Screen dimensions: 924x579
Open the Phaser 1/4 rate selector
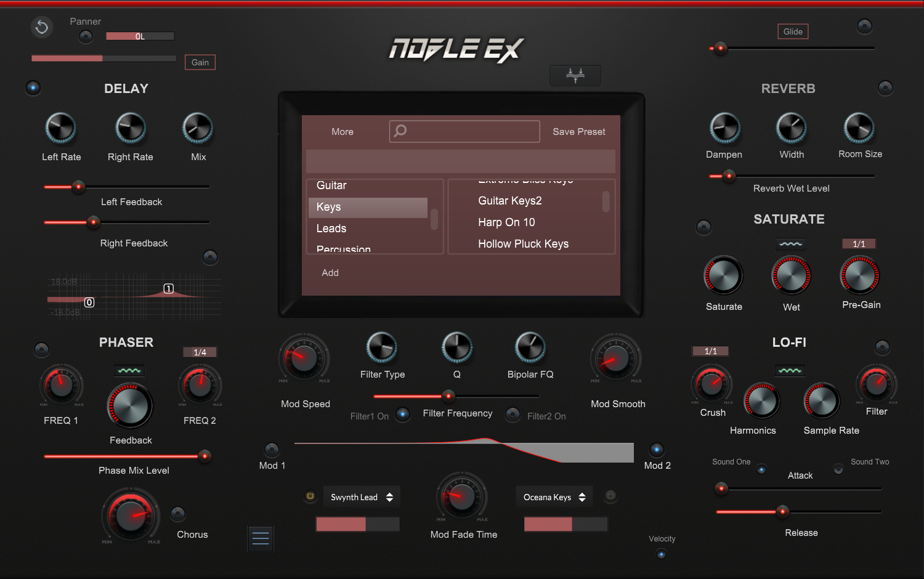click(x=200, y=352)
